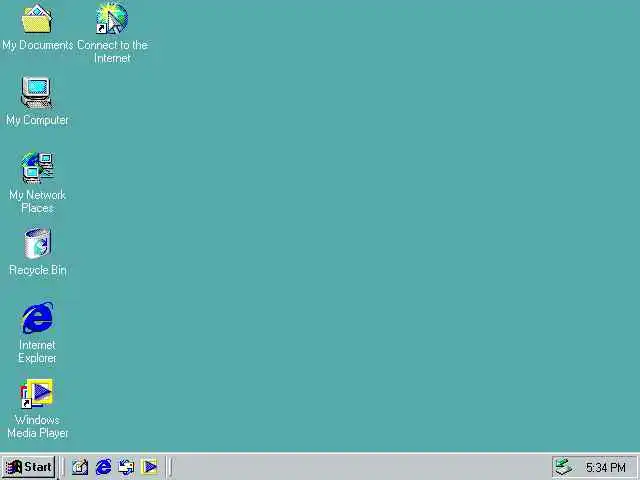Click the 5:34 PM clock
The image size is (640, 480).
(x=606, y=467)
